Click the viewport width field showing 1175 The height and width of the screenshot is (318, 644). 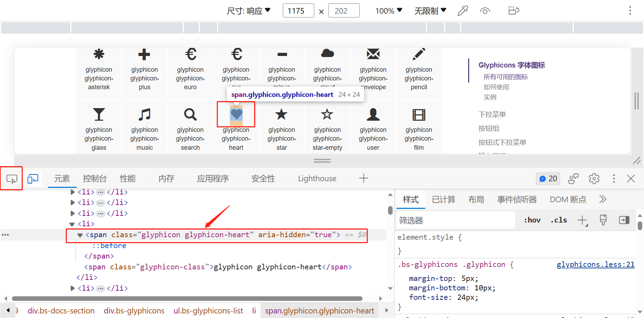298,11
